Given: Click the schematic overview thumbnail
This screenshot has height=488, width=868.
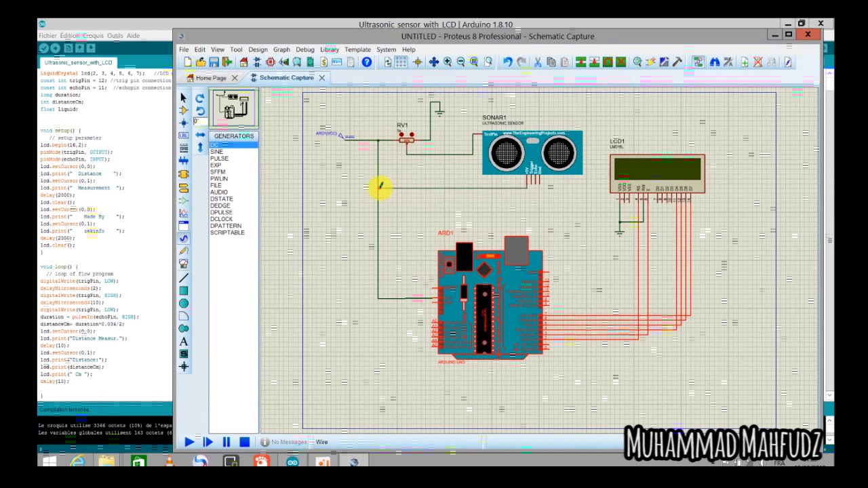Looking at the screenshot, I should pos(234,107).
